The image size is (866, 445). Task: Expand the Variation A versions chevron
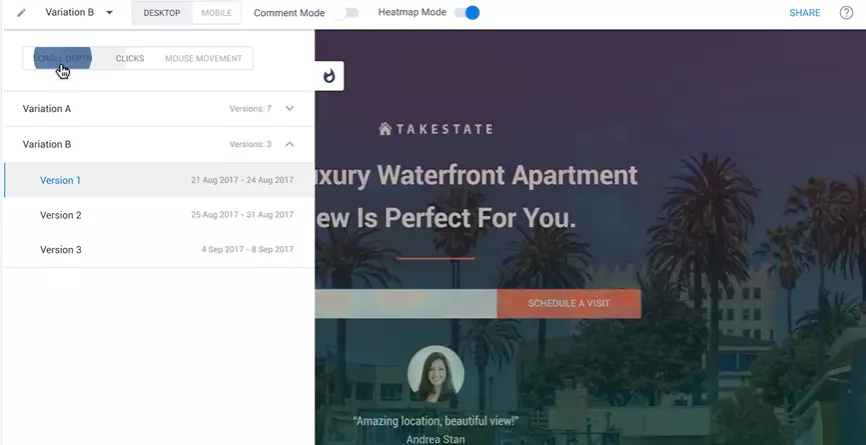pos(290,108)
